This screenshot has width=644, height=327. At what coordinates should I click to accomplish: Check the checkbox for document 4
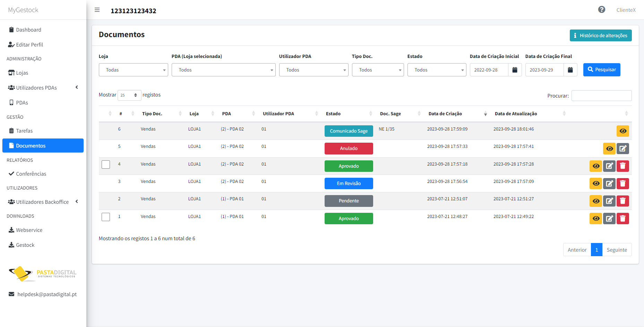[x=106, y=165]
